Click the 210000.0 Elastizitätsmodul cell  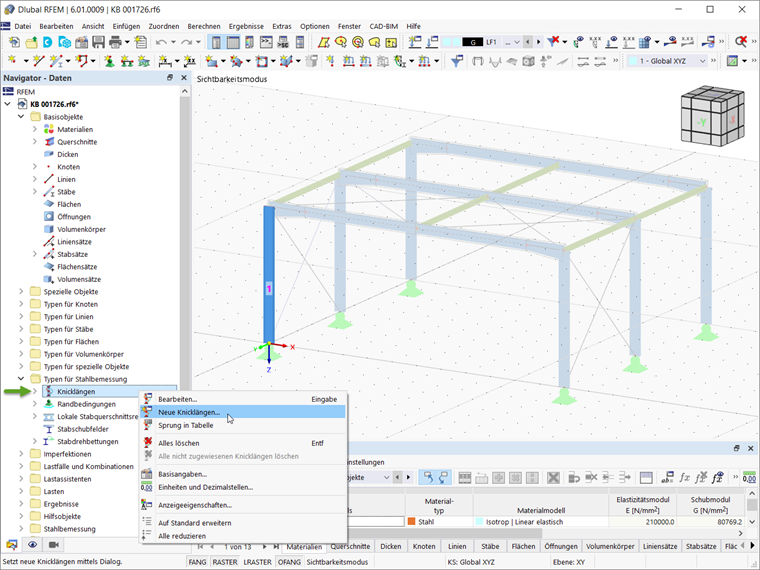point(642,522)
